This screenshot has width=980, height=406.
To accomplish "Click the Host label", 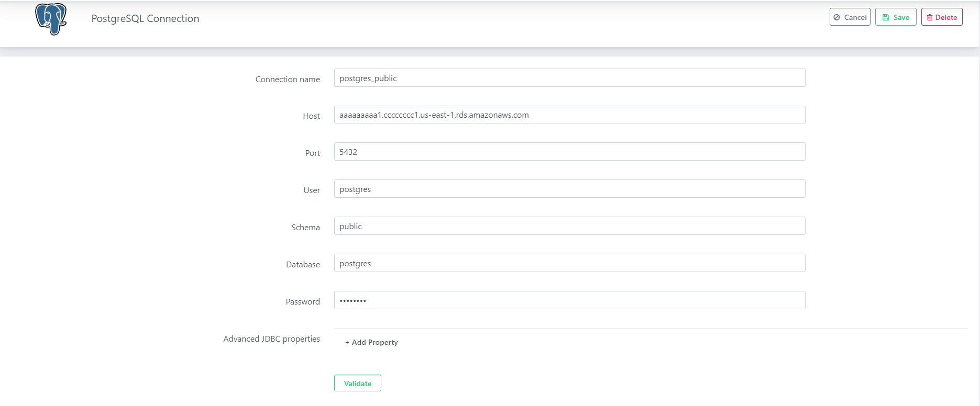I will tap(311, 116).
